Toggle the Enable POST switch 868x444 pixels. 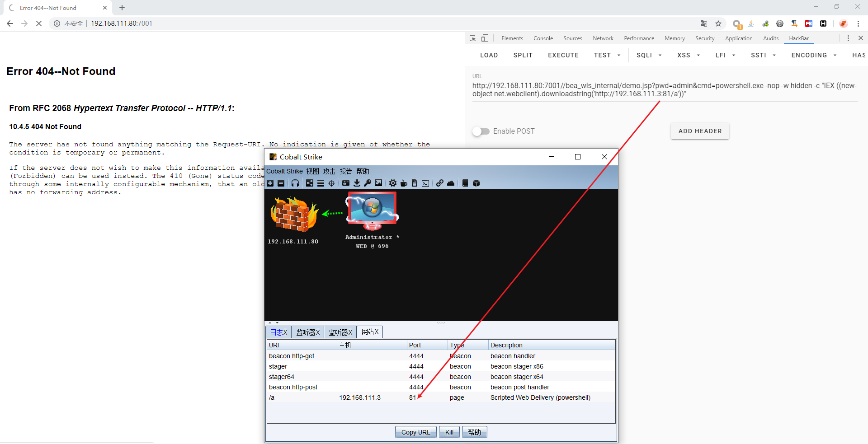pyautogui.click(x=481, y=131)
